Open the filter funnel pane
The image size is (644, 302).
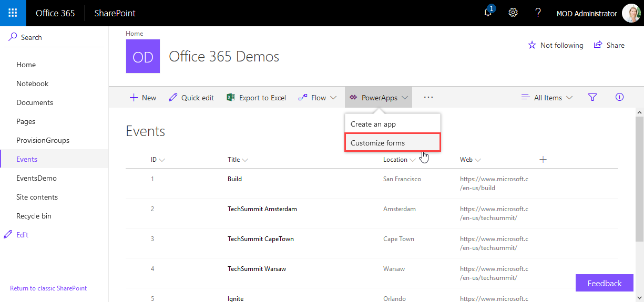tap(592, 97)
